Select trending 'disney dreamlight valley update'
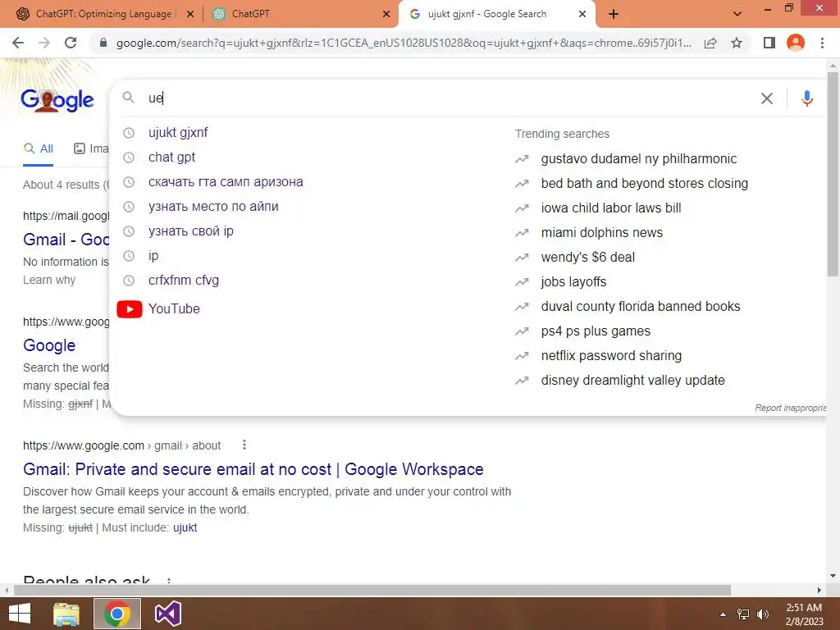Image resolution: width=840 pixels, height=630 pixels. click(x=632, y=381)
